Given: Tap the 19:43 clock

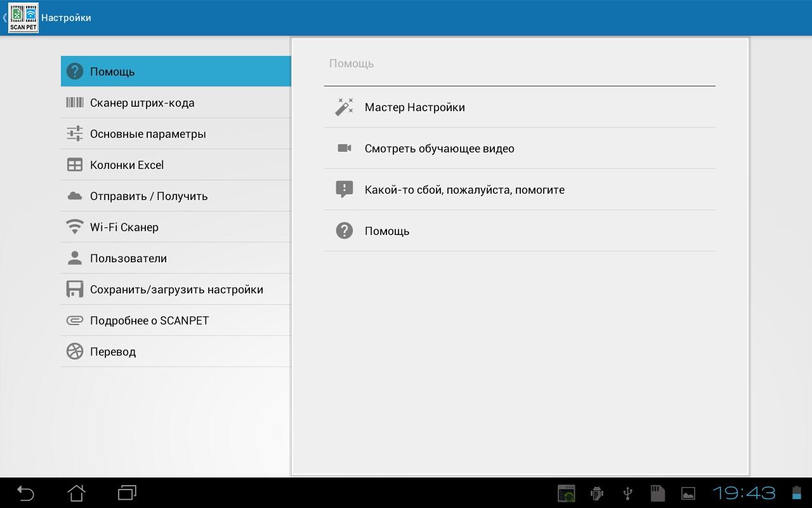Looking at the screenshot, I should (744, 493).
